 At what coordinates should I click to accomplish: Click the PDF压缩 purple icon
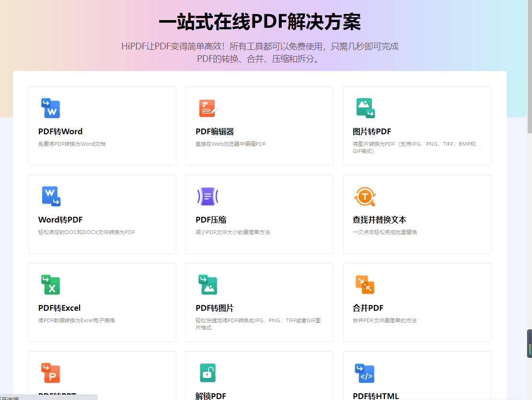click(208, 196)
